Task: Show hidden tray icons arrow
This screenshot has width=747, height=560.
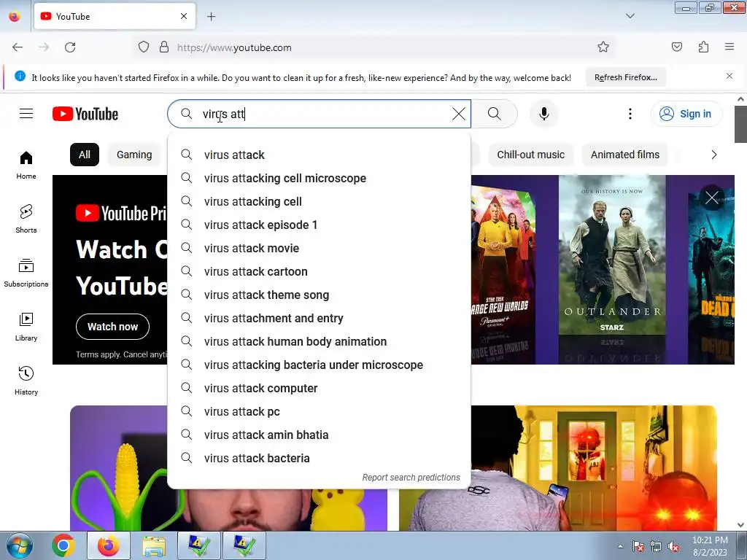Action: tap(620, 546)
